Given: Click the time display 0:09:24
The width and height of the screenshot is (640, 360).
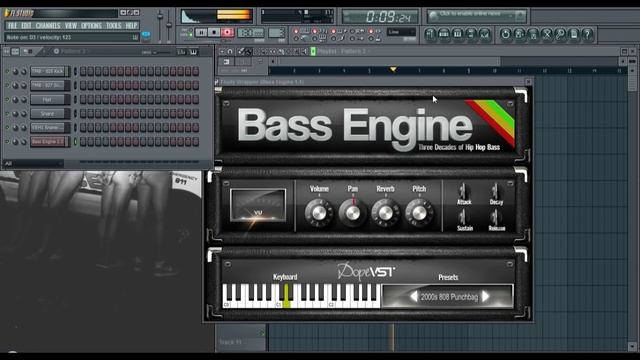Looking at the screenshot, I should pos(380,17).
